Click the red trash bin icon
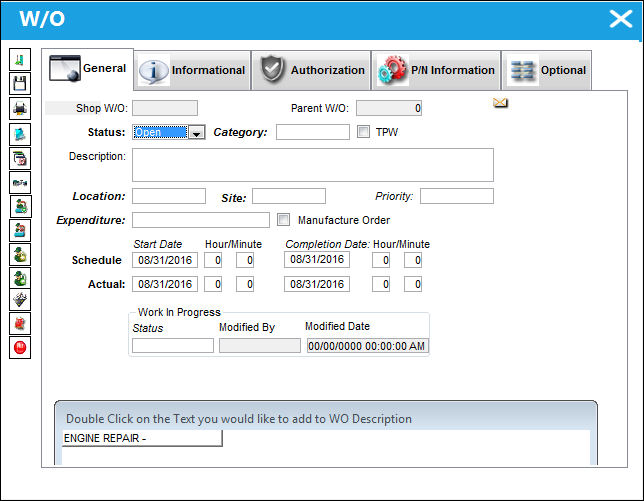644x501 pixels. click(x=20, y=324)
